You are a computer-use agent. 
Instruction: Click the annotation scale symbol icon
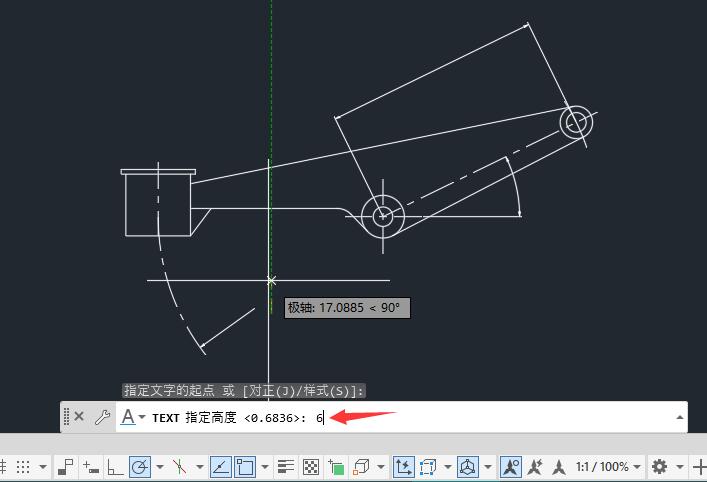point(559,467)
